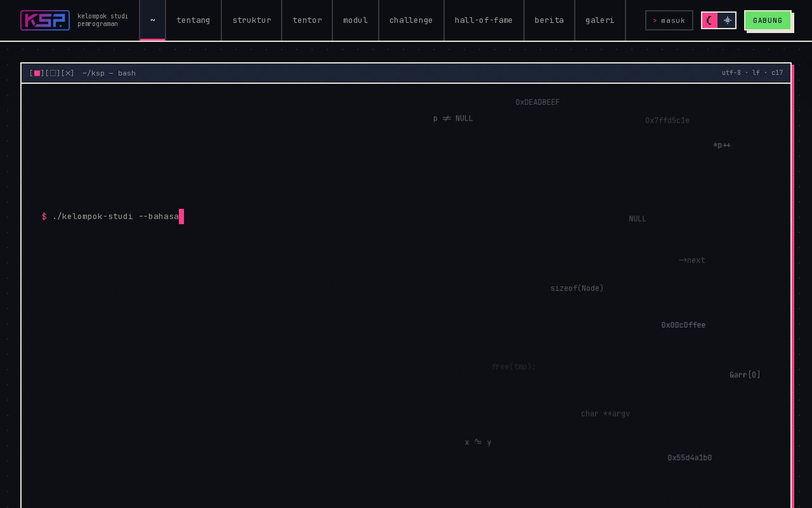Viewport: 812px width, 508px height.
Task: Switch to dark mode with the moon icon
Action: [710, 20]
